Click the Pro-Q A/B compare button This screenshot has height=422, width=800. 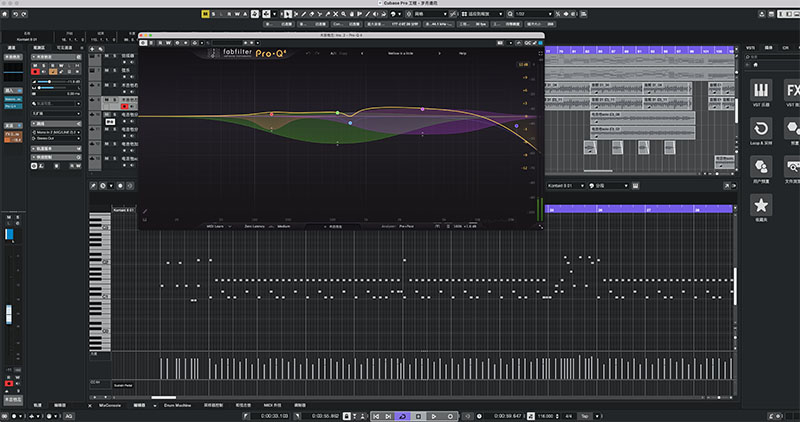coord(333,53)
